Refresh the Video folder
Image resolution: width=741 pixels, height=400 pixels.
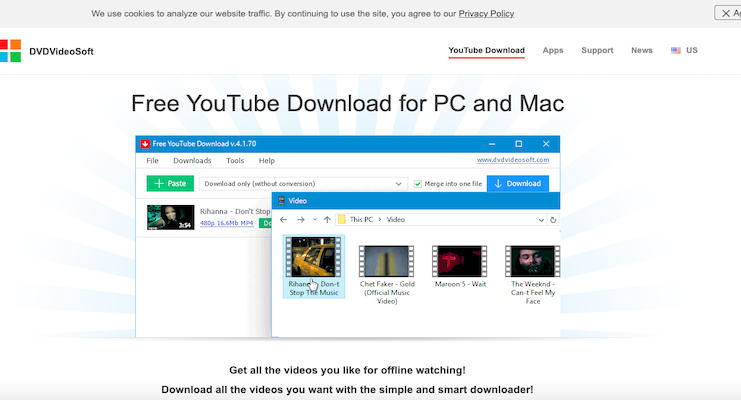(553, 220)
